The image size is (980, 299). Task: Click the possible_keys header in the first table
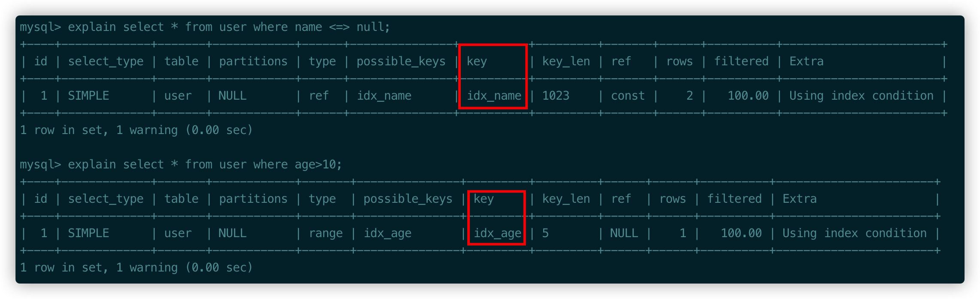(401, 61)
